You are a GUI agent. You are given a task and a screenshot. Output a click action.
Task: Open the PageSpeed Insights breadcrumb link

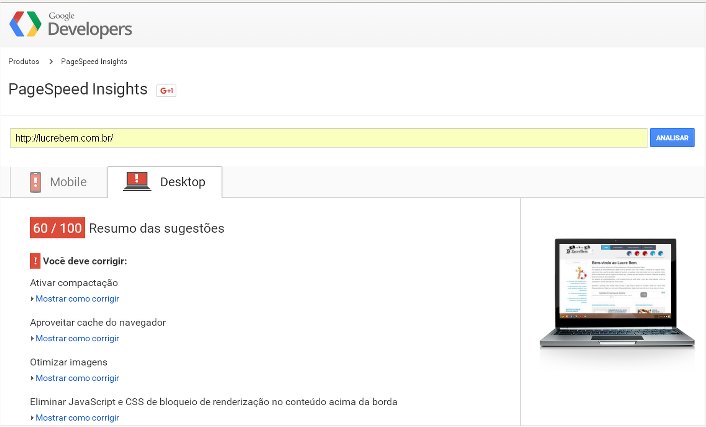click(94, 61)
